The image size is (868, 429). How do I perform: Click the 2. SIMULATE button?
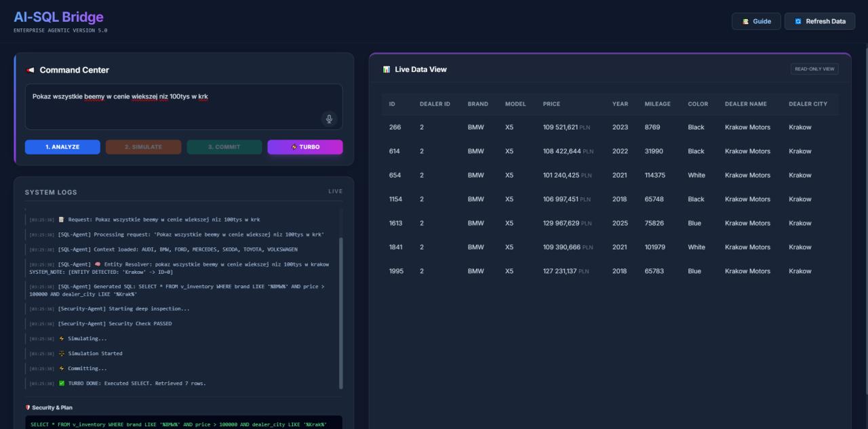click(143, 147)
